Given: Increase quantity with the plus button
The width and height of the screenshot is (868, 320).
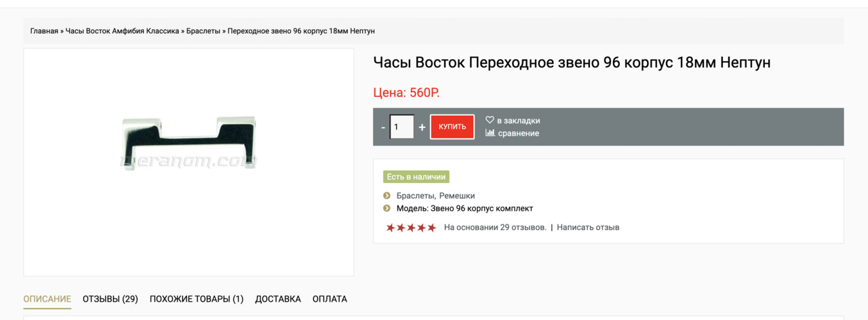Looking at the screenshot, I should (422, 127).
